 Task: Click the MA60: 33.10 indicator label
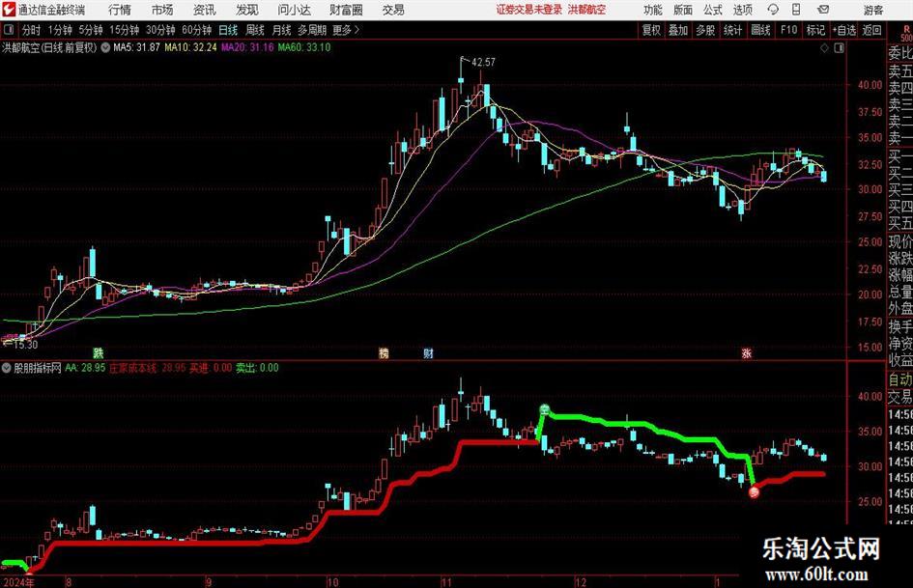pyautogui.click(x=304, y=47)
